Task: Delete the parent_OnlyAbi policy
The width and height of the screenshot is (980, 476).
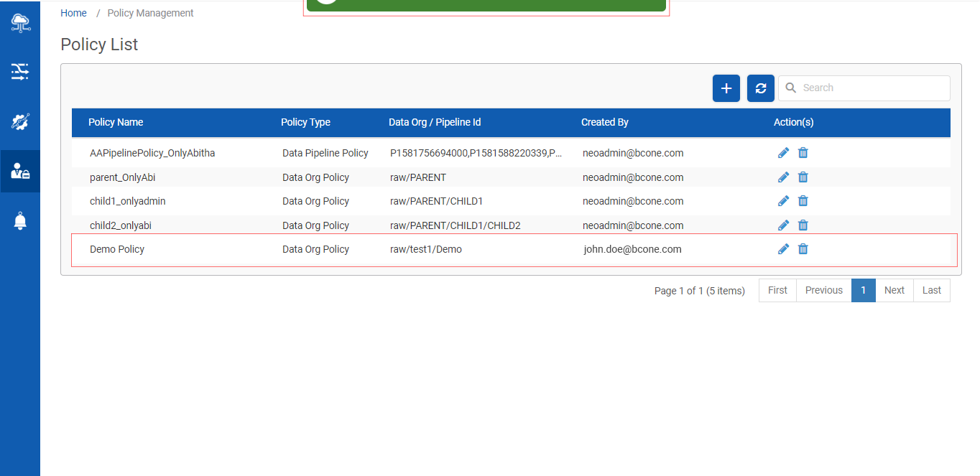Action: tap(803, 177)
